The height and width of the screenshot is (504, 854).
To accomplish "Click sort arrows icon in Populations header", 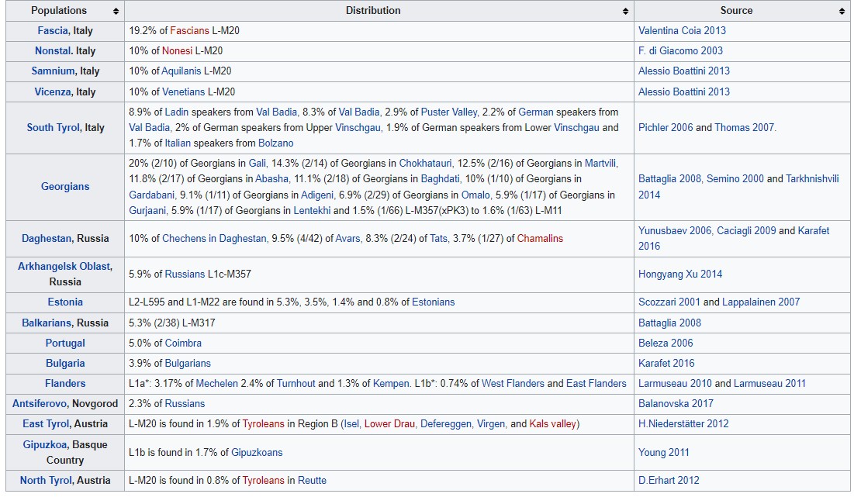I will (x=116, y=12).
